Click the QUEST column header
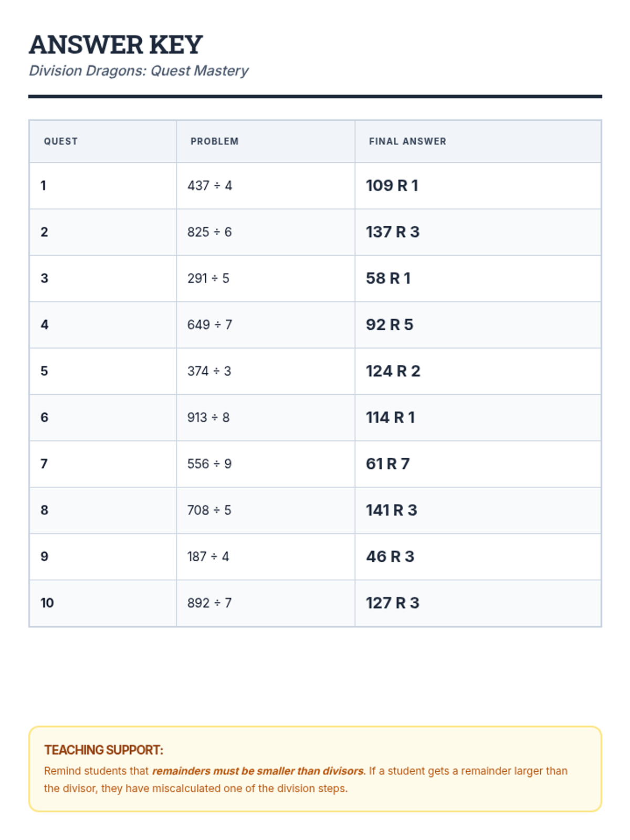This screenshot has width=630, height=840. coord(60,141)
